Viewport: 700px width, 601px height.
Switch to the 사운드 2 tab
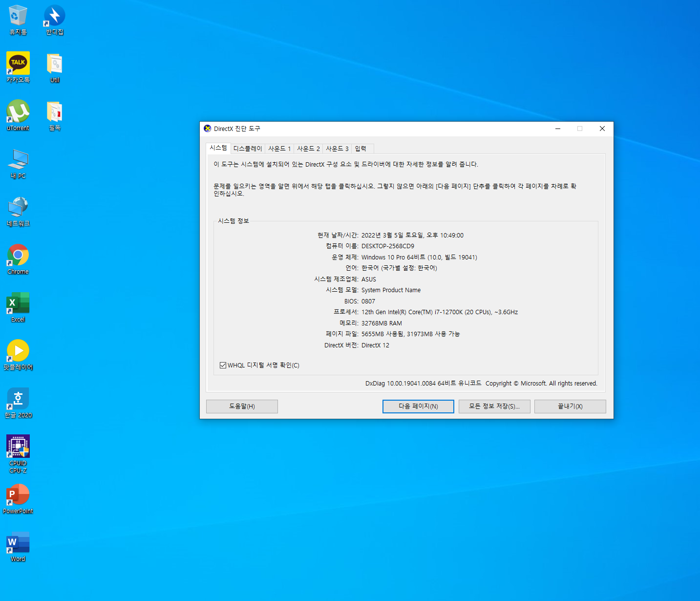click(x=308, y=149)
